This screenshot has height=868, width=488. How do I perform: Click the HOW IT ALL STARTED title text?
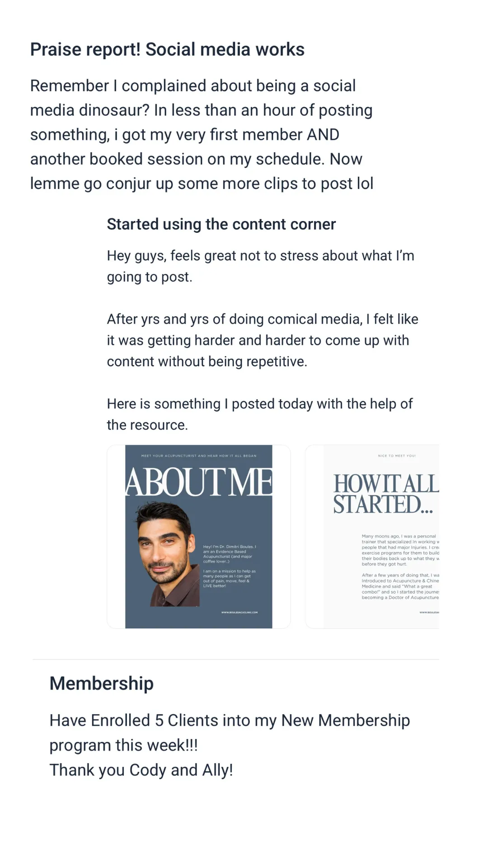click(385, 494)
